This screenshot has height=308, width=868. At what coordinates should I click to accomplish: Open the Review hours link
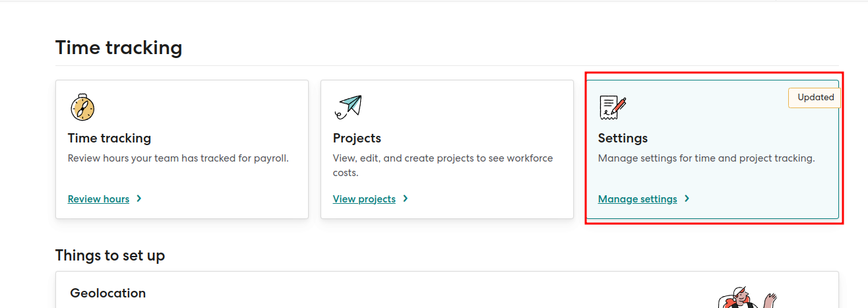tap(98, 199)
